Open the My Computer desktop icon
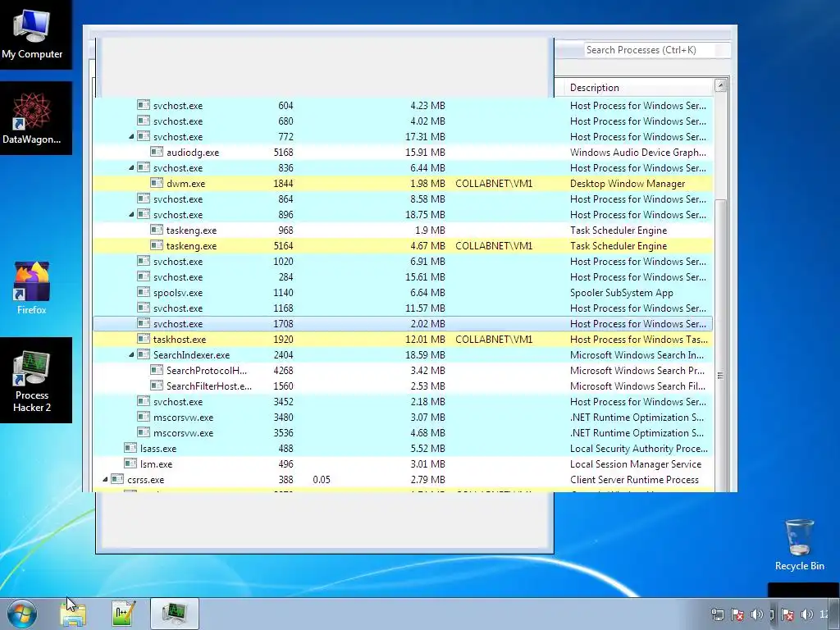Image resolution: width=840 pixels, height=630 pixels. pos(32,32)
